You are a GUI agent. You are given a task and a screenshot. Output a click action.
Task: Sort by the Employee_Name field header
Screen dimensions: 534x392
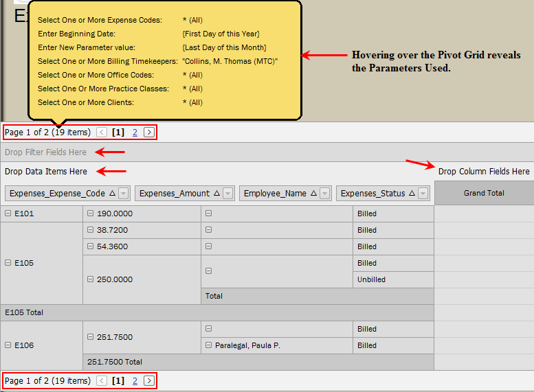pyautogui.click(x=275, y=194)
